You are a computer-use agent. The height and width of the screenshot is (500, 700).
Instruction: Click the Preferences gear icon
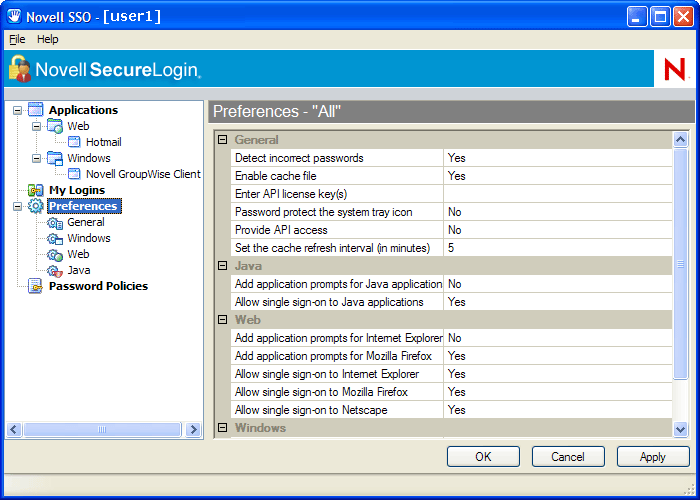36,206
